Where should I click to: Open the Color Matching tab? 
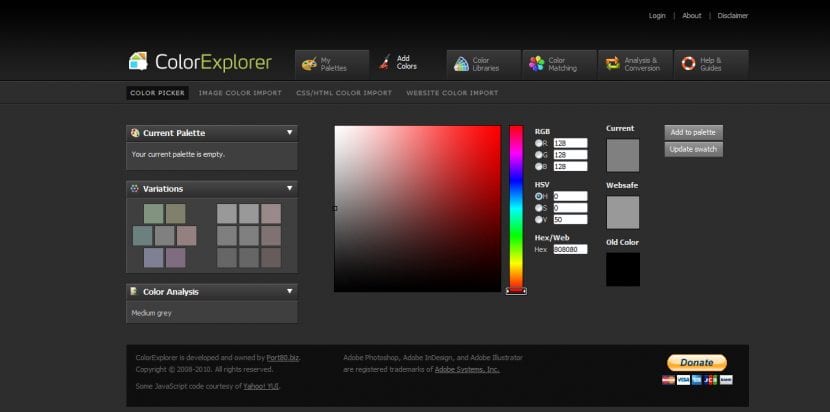[560, 64]
